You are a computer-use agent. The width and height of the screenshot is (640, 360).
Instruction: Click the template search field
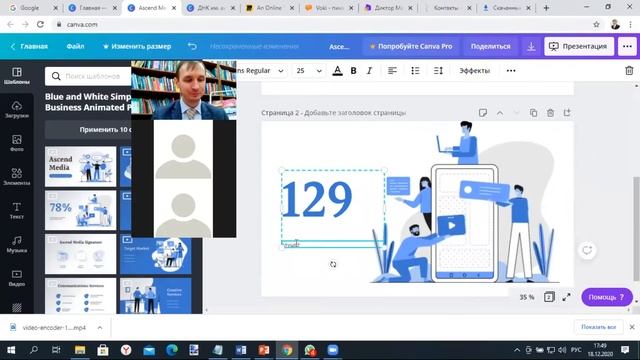[88, 76]
